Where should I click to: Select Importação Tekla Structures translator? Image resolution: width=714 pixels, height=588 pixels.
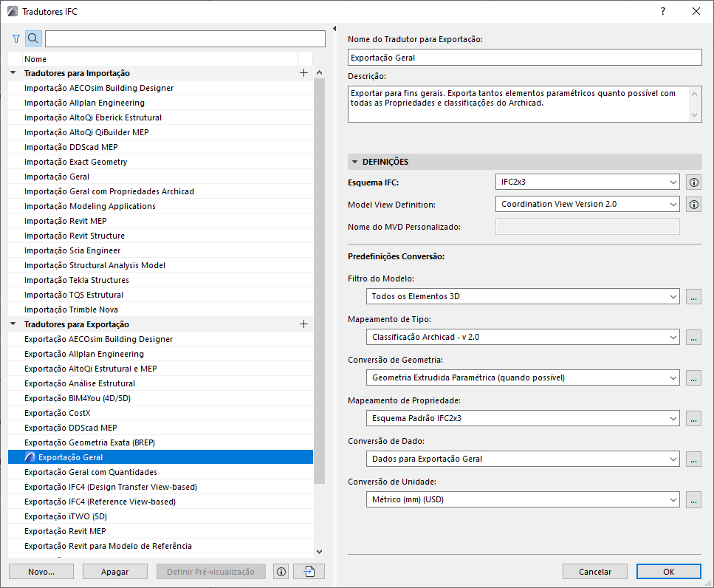pyautogui.click(x=77, y=280)
